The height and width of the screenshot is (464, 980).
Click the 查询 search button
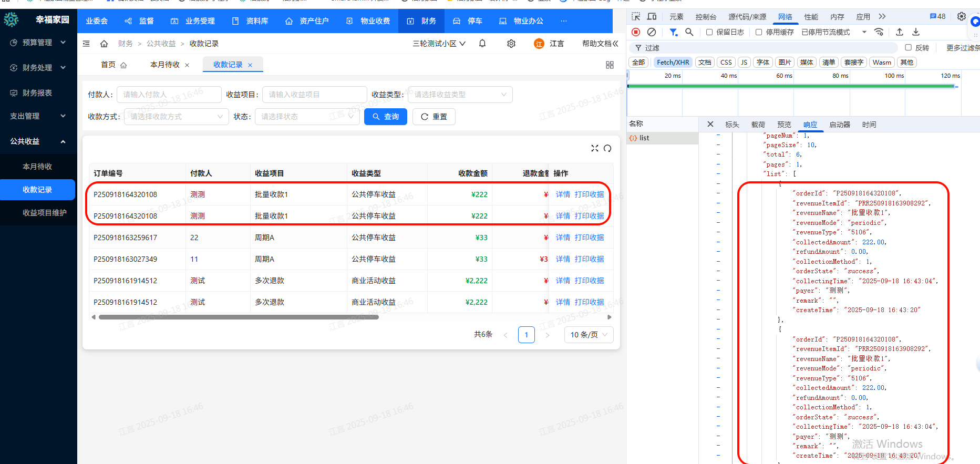(x=385, y=117)
